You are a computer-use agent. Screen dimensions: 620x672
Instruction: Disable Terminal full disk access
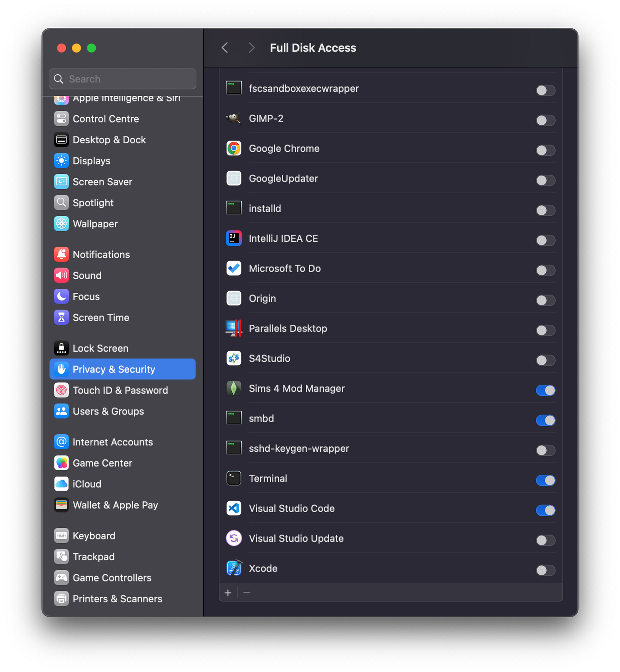click(x=545, y=481)
